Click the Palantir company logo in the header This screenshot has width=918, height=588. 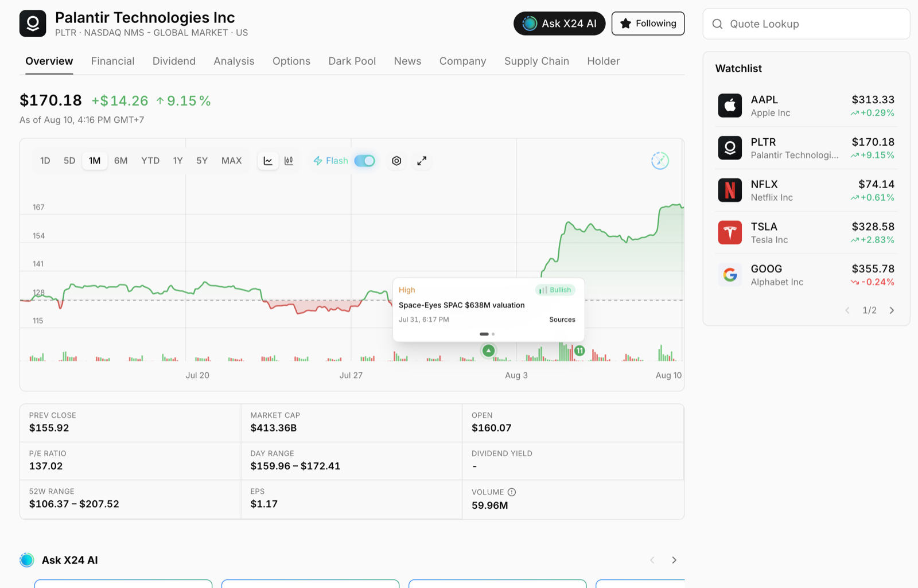click(x=33, y=24)
